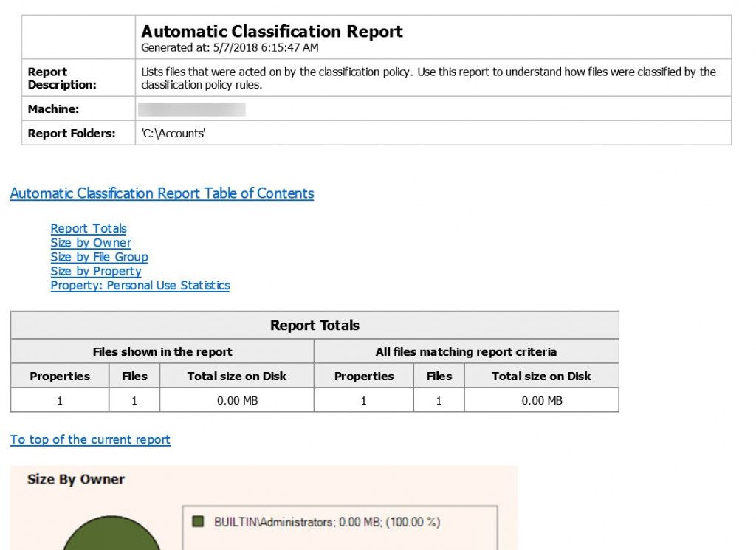Click the blurred Machine name value
This screenshot has width=756, height=550.
192,109
